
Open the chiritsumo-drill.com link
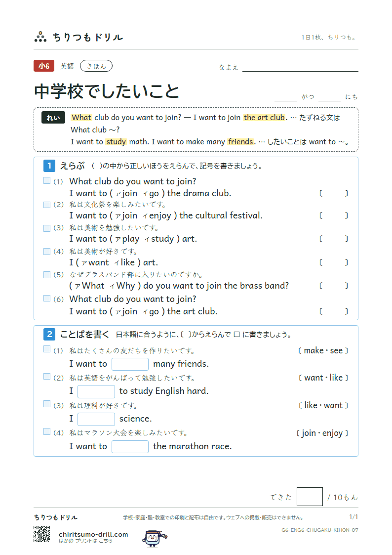93,534
